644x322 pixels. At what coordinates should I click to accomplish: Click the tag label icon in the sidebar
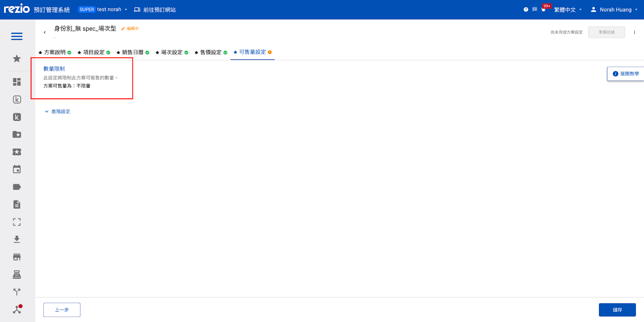click(x=17, y=187)
